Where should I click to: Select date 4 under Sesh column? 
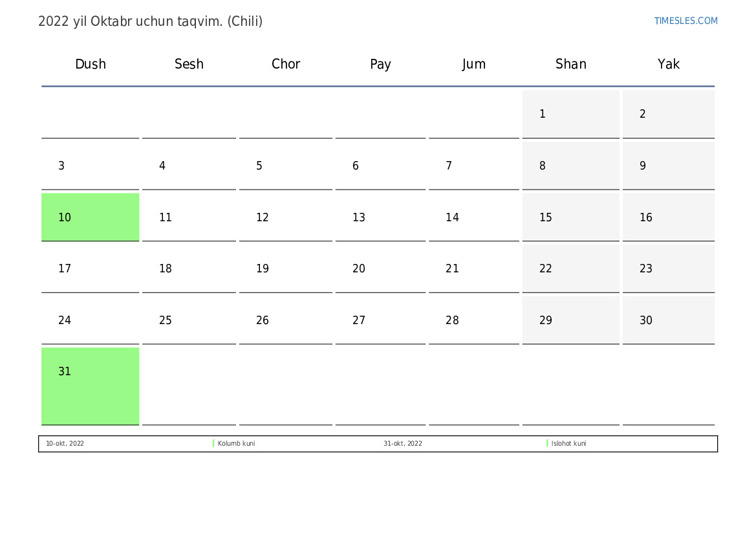click(x=189, y=166)
